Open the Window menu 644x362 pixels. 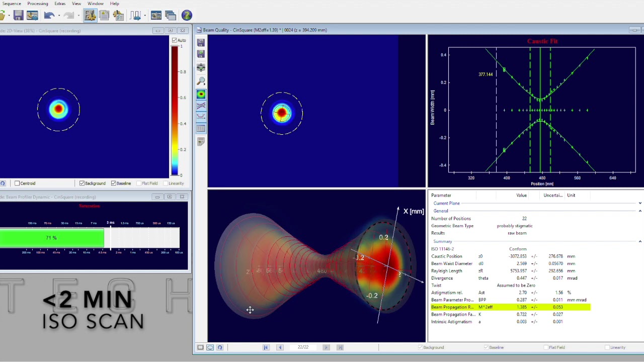(x=96, y=4)
